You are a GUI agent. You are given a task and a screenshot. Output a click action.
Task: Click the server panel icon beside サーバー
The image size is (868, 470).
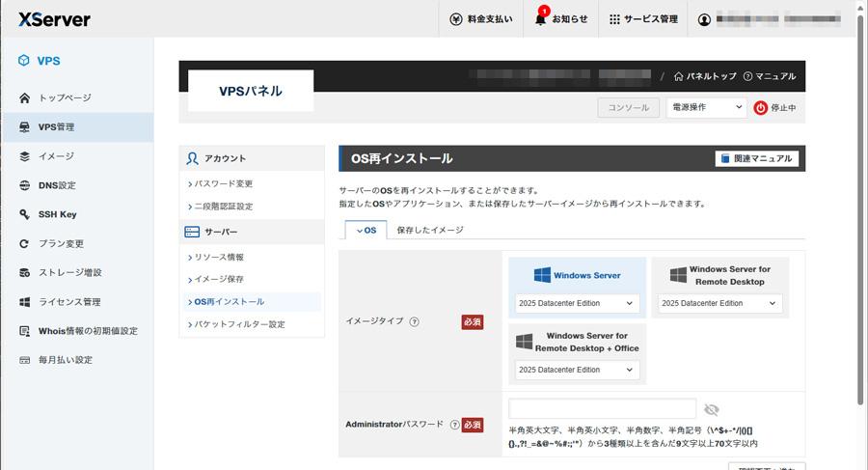(x=192, y=232)
